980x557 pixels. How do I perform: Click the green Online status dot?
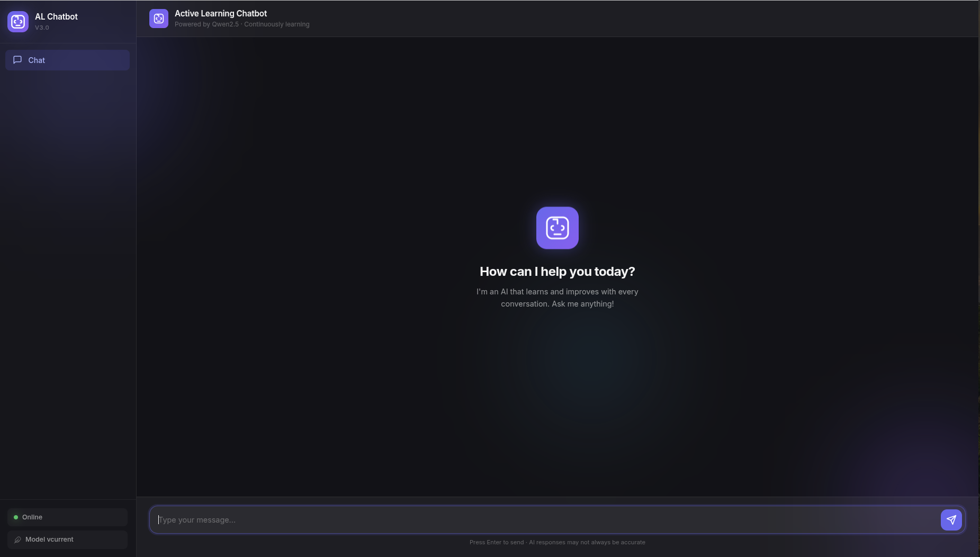click(16, 517)
